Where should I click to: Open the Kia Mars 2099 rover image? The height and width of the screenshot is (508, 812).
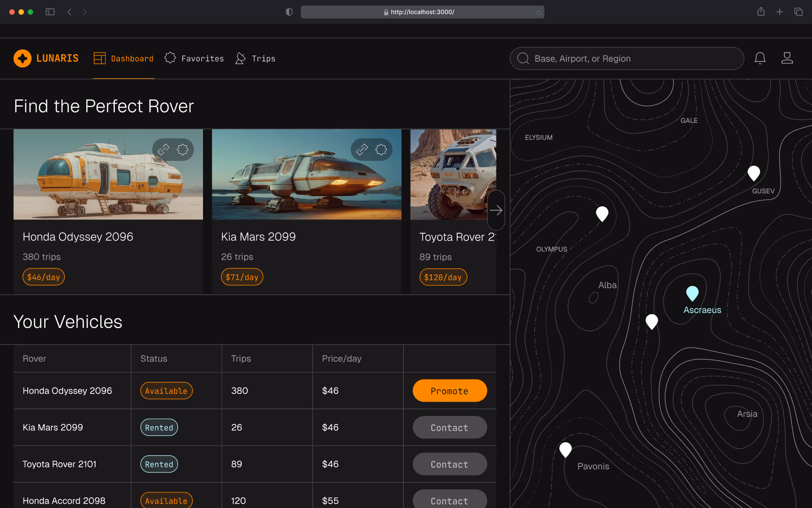tap(306, 175)
